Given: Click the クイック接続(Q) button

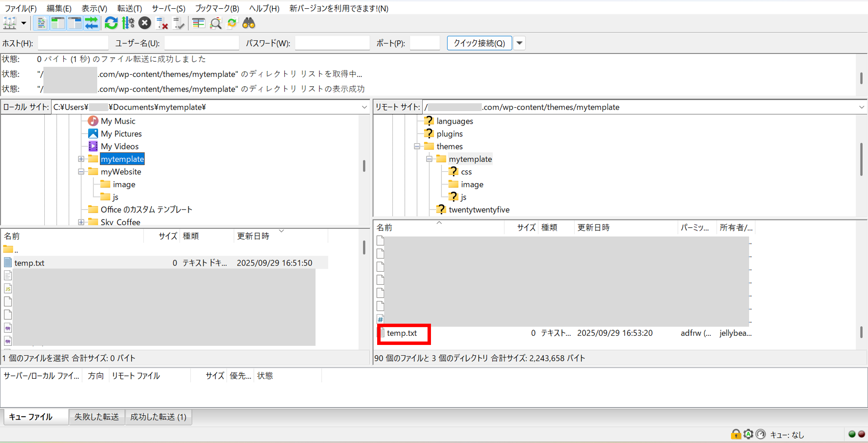Looking at the screenshot, I should tap(479, 43).
